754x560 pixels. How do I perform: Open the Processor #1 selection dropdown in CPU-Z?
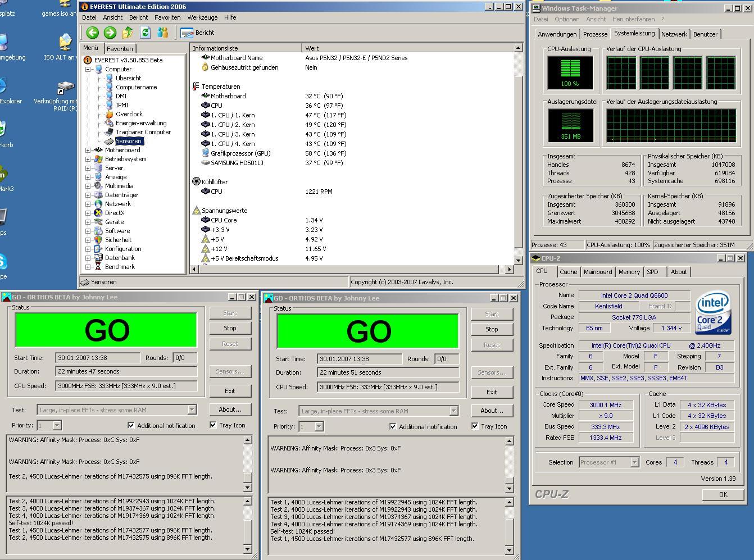pos(634,462)
